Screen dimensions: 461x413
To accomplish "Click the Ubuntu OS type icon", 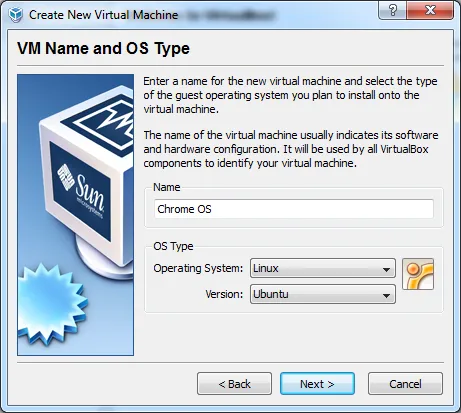I will (418, 274).
